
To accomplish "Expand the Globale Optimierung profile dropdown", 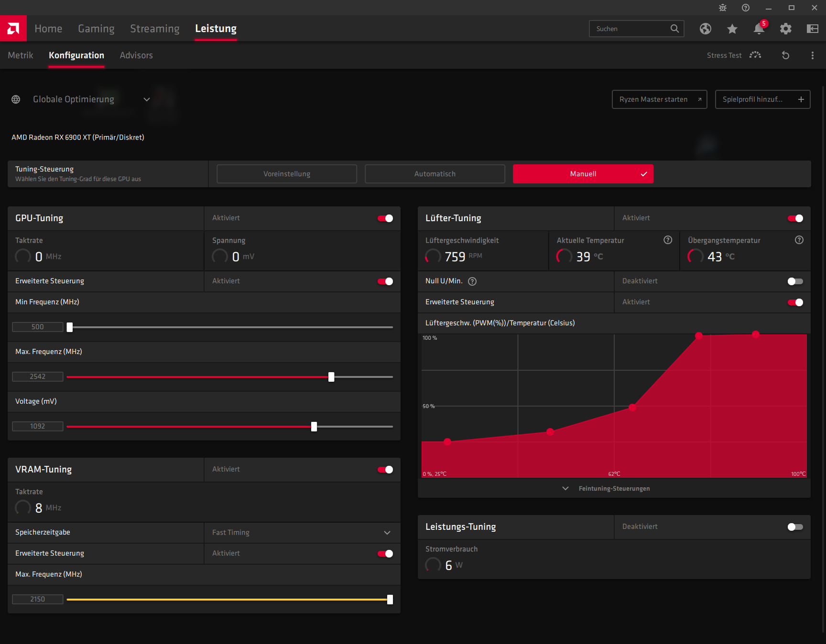I will (147, 99).
